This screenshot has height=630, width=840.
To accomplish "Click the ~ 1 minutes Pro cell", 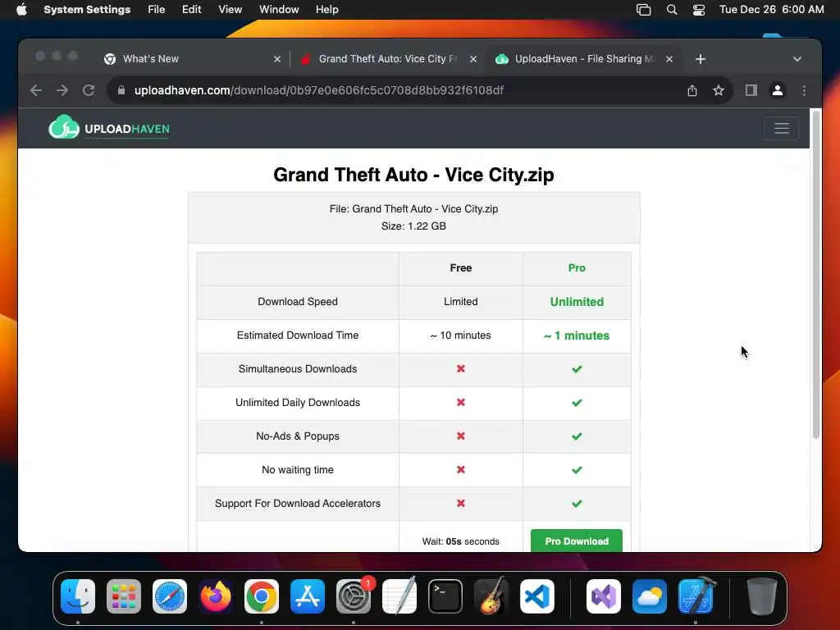I will point(577,336).
